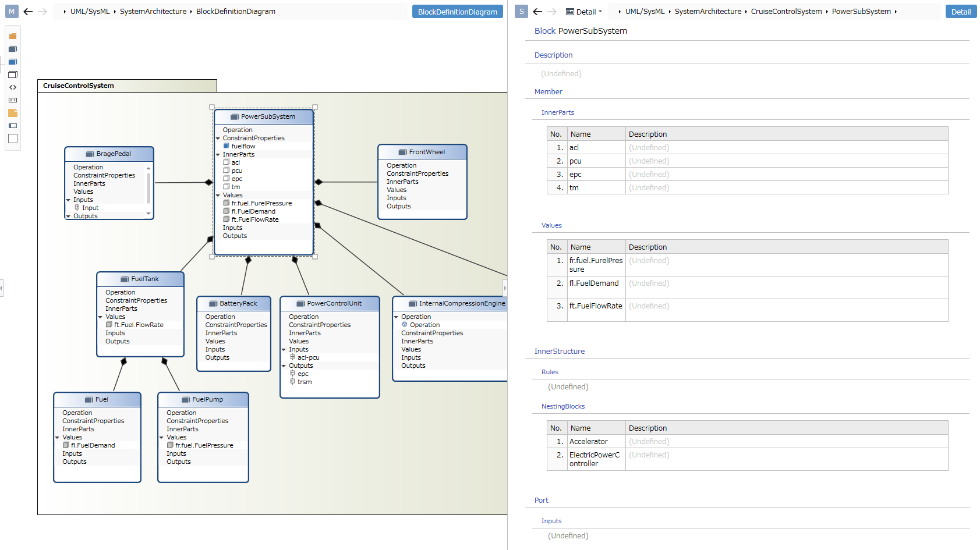Select ft.Fuel.FlowRate value in FuelTank block

tap(139, 325)
